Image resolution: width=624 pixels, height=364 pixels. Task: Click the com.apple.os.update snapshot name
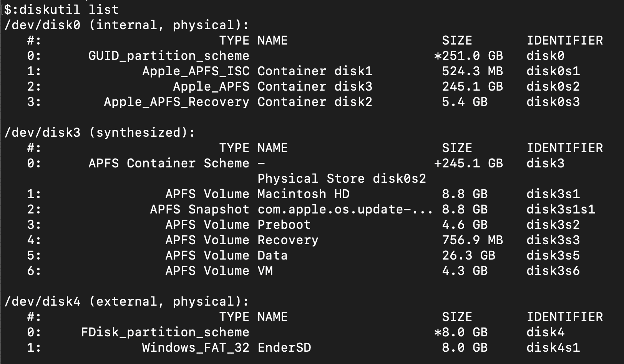pos(345,209)
